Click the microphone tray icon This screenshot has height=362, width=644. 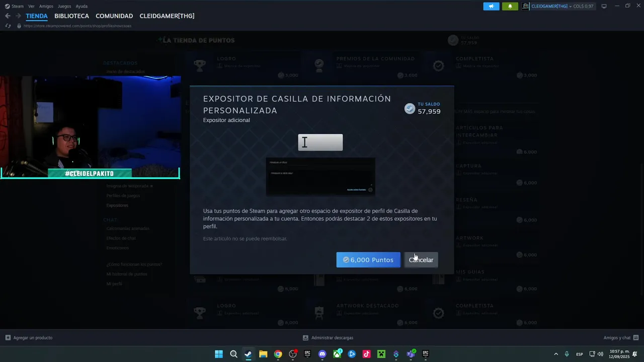click(x=567, y=354)
